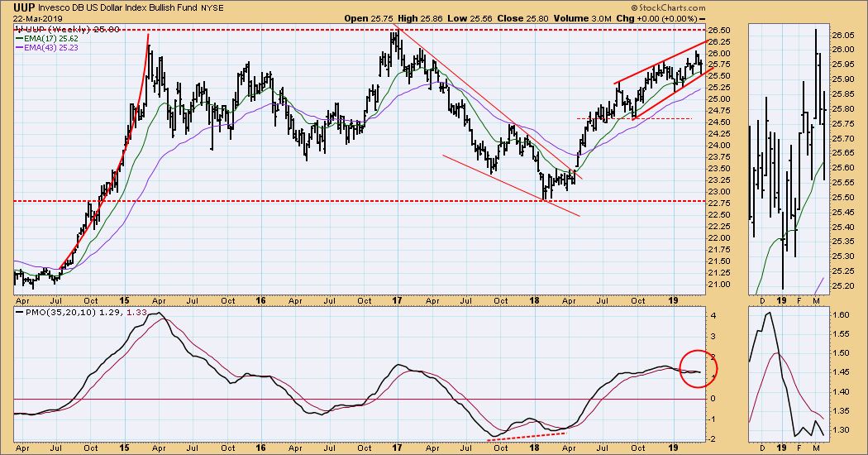Click the year 17 label on the time axis
Viewport: 868px width, 455px height.
396,301
